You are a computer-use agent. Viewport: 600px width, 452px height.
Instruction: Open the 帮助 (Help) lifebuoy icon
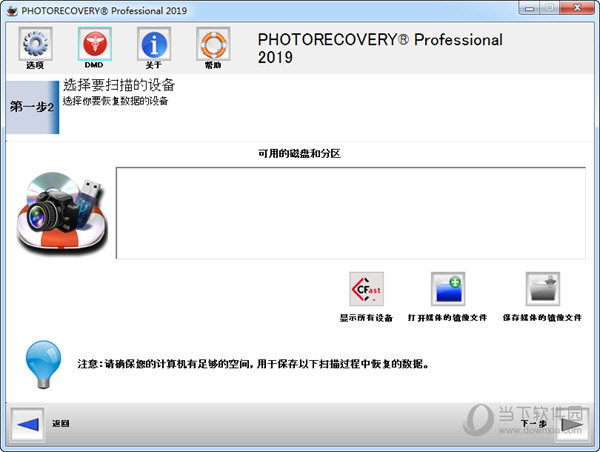[x=213, y=44]
